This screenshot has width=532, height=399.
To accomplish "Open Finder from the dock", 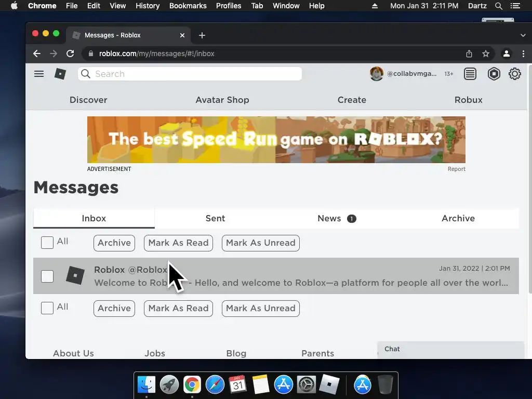I will point(147,385).
